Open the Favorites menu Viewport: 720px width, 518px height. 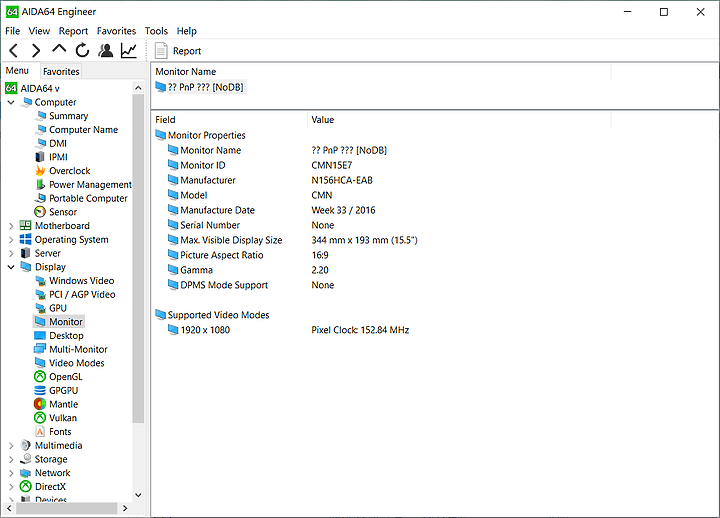pos(116,31)
